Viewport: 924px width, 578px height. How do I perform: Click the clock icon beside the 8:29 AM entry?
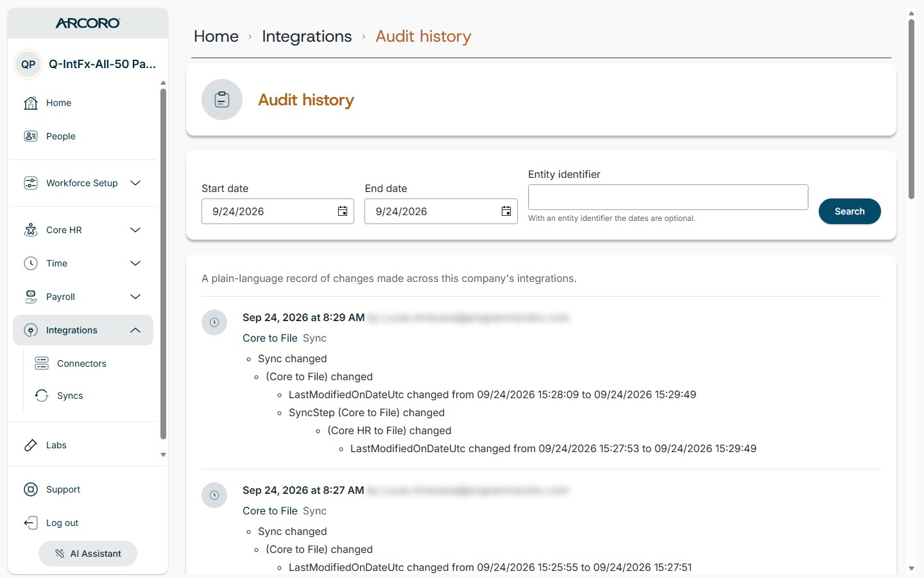pos(214,322)
